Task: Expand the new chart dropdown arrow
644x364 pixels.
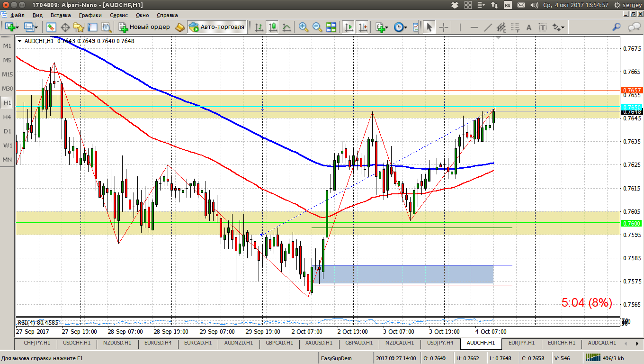Action: click(17, 27)
